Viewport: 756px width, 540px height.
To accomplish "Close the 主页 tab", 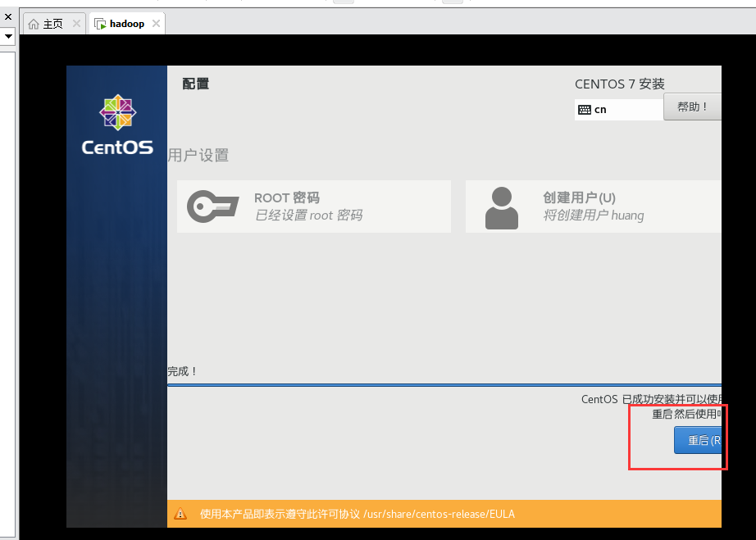I will [x=76, y=23].
